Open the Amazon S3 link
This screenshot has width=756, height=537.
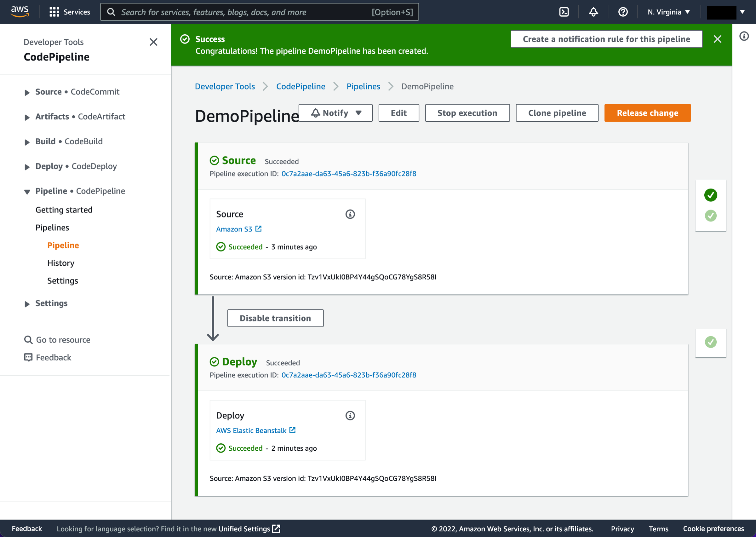point(234,229)
